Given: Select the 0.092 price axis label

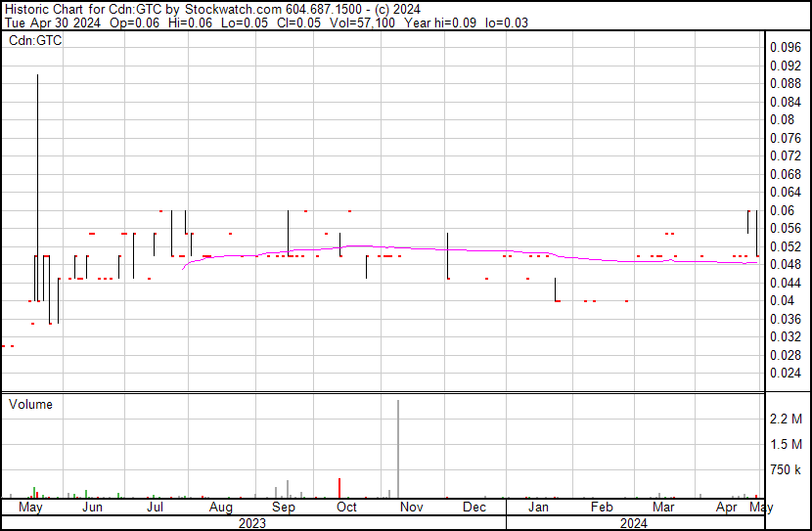Looking at the screenshot, I should tap(785, 66).
